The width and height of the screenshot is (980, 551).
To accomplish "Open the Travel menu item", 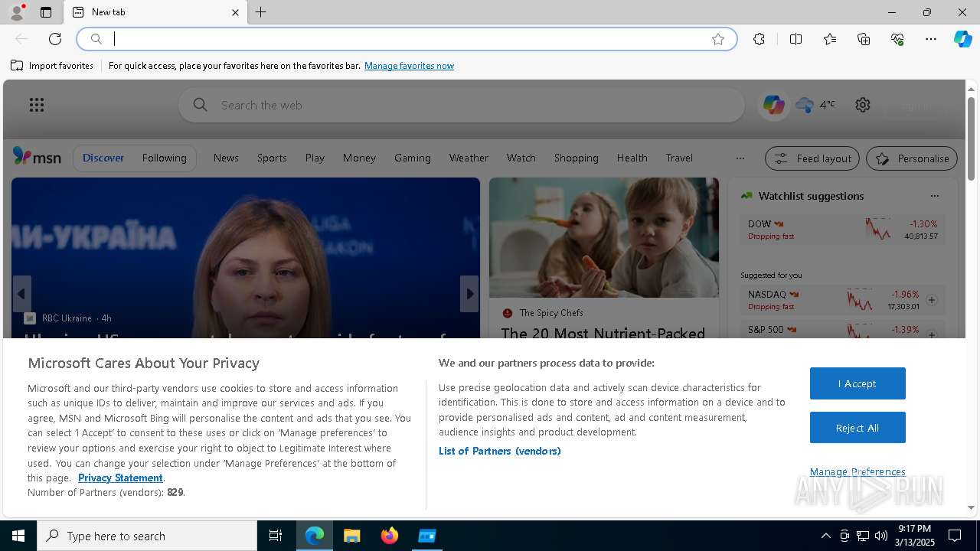I will click(679, 158).
